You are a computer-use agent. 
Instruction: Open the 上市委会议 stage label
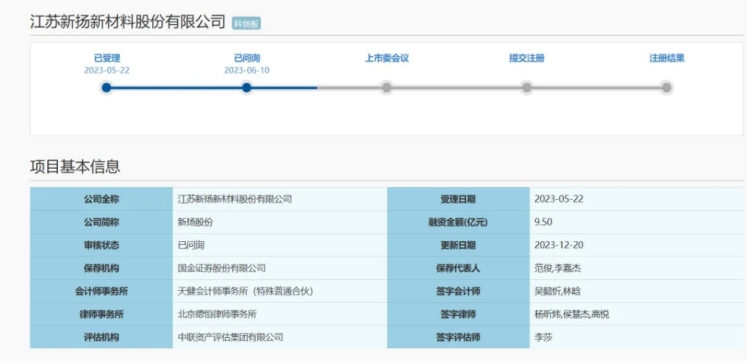387,58
